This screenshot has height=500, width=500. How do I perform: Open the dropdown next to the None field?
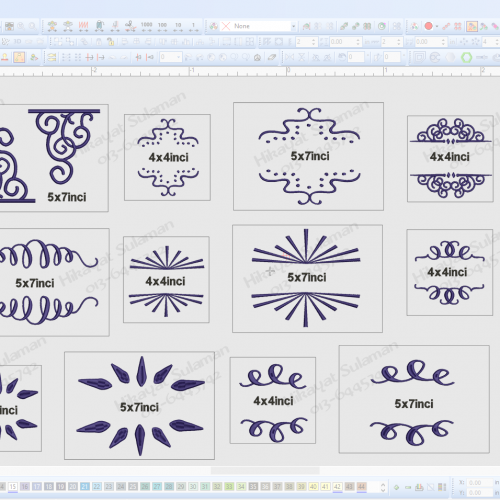tap(293, 26)
